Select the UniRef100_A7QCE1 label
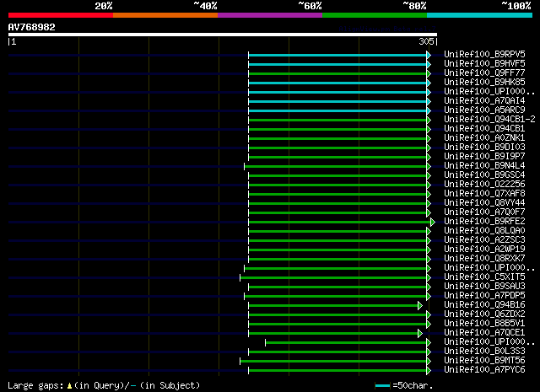 (484, 333)
